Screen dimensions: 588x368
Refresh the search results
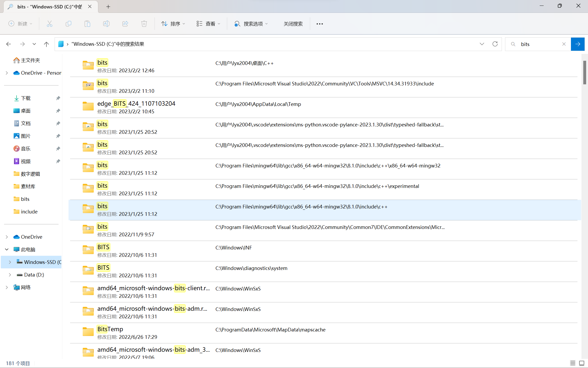(x=495, y=44)
